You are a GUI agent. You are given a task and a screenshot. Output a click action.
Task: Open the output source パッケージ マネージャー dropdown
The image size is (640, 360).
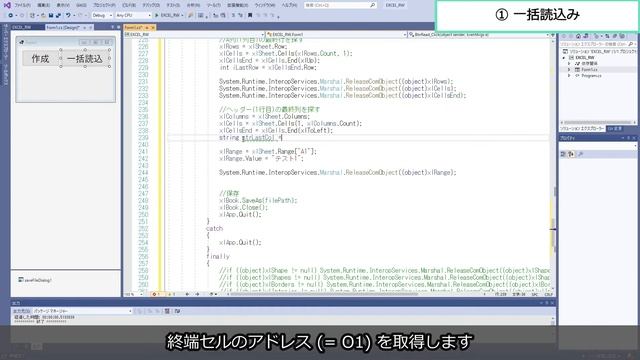[82, 311]
